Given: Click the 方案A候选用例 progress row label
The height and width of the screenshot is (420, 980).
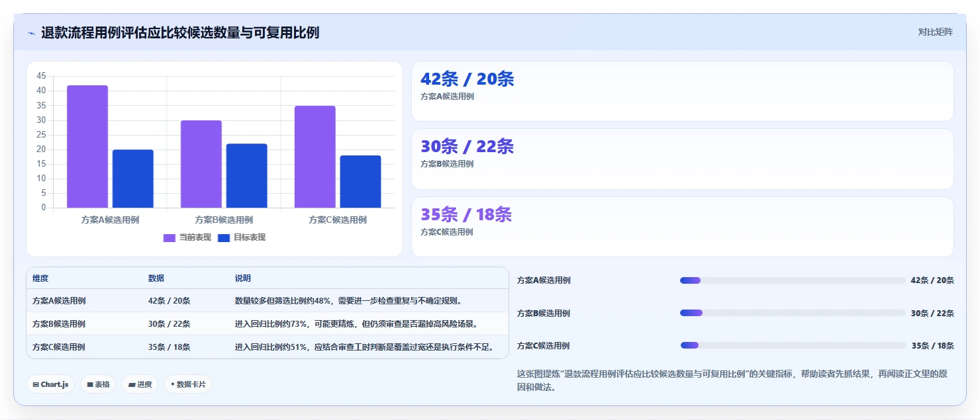Looking at the screenshot, I should [544, 280].
